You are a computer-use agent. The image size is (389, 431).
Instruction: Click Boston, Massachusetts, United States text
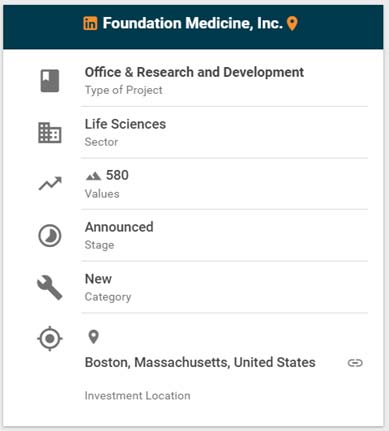(x=200, y=362)
